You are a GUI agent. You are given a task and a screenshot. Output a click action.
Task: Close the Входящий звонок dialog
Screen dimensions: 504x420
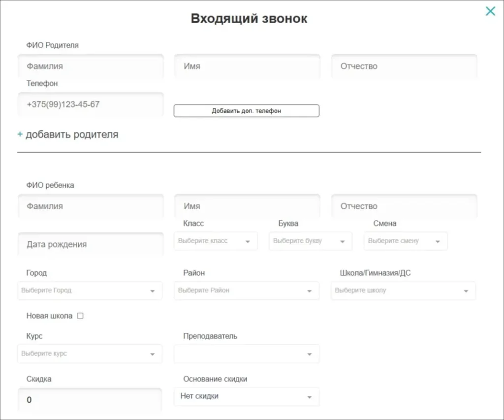tap(490, 11)
